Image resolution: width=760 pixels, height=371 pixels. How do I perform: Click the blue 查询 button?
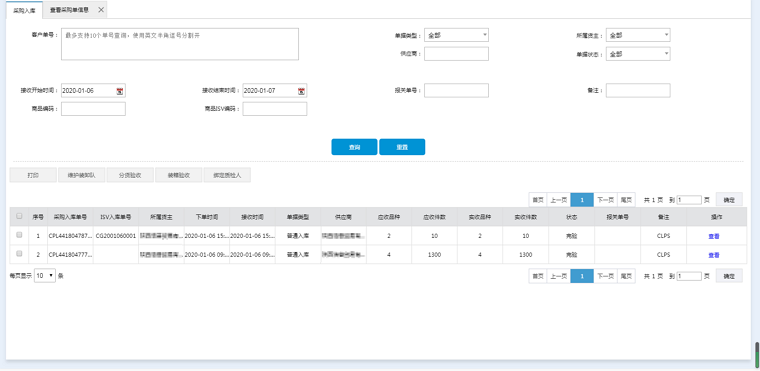(354, 147)
